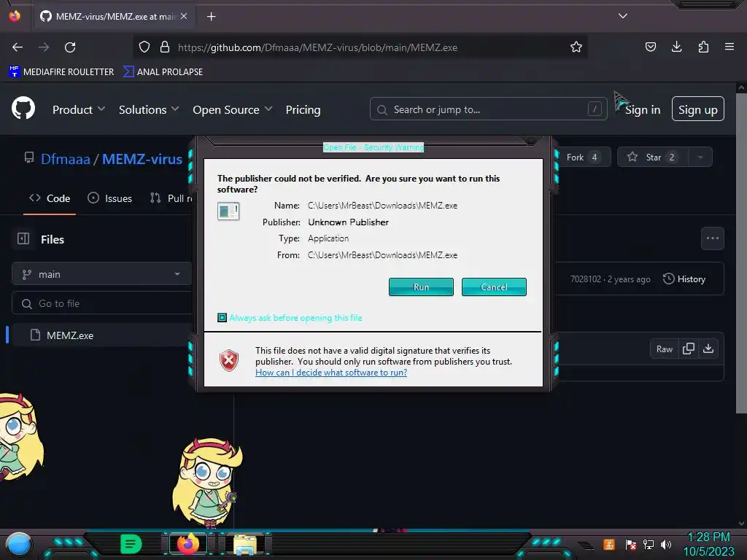This screenshot has width=747, height=560.
Task: Go back with the browser back arrow
Action: pyautogui.click(x=18, y=47)
